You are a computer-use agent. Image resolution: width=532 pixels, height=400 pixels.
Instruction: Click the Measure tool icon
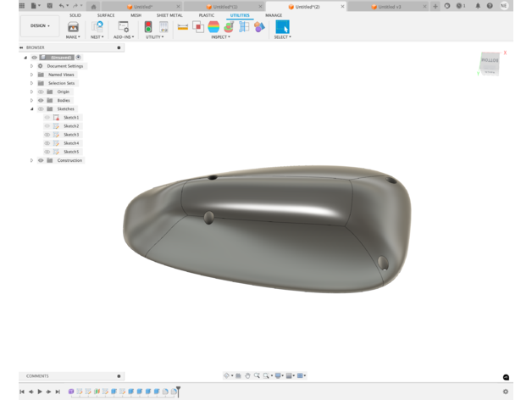coord(182,27)
